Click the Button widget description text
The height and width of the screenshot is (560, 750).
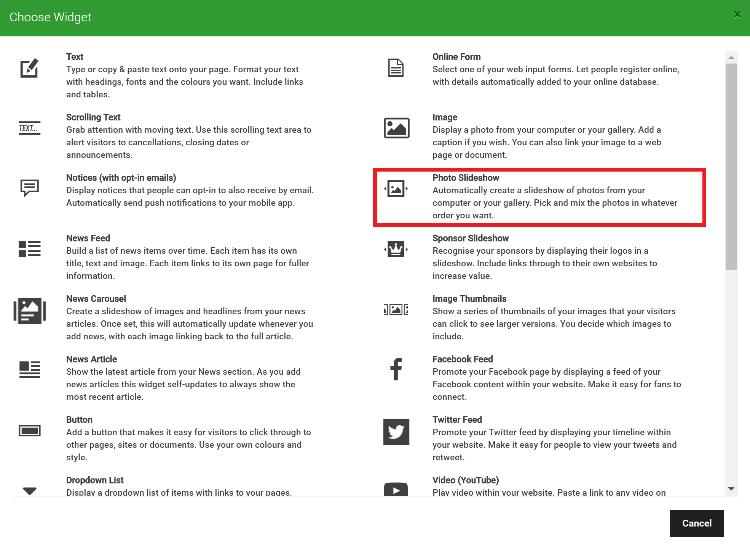[188, 445]
